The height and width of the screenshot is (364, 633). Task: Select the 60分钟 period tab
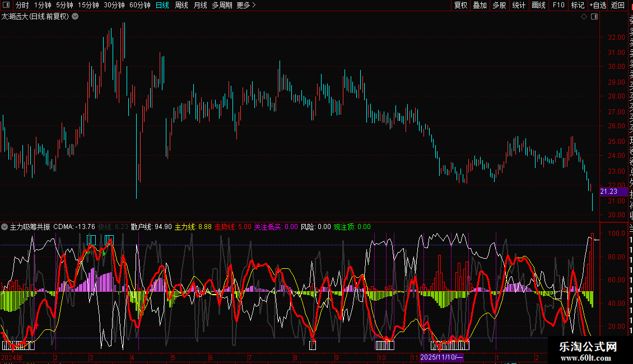pyautogui.click(x=139, y=5)
